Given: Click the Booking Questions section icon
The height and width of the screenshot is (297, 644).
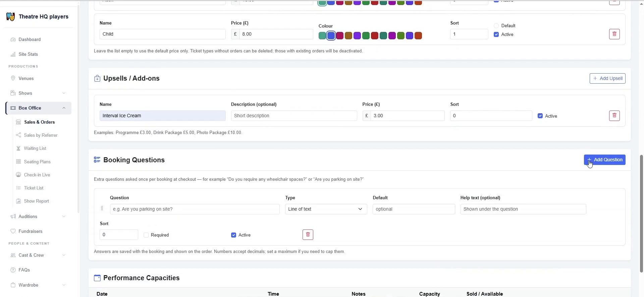Looking at the screenshot, I should click(97, 160).
